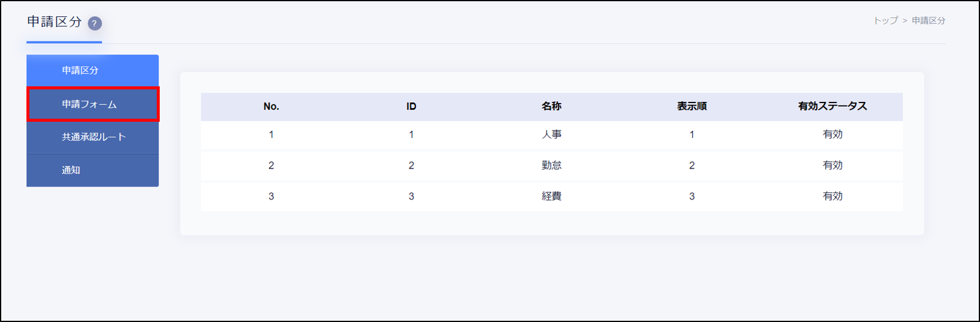
Task: Select the 経費 row name
Action: 551,197
